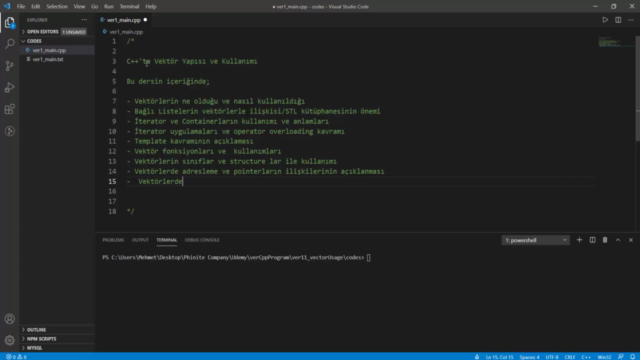Click line number 18 in the gutter
The image size is (640, 360).
tap(112, 211)
